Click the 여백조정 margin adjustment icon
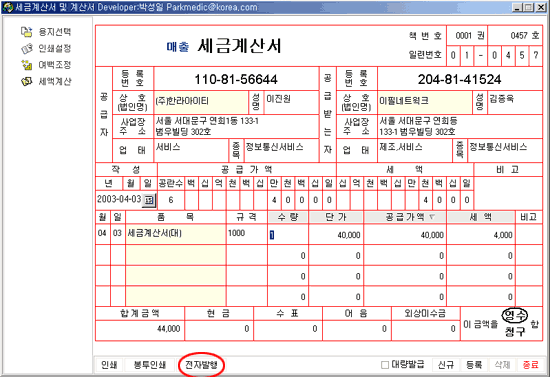Viewport: 550px width, 377px height. tap(27, 65)
